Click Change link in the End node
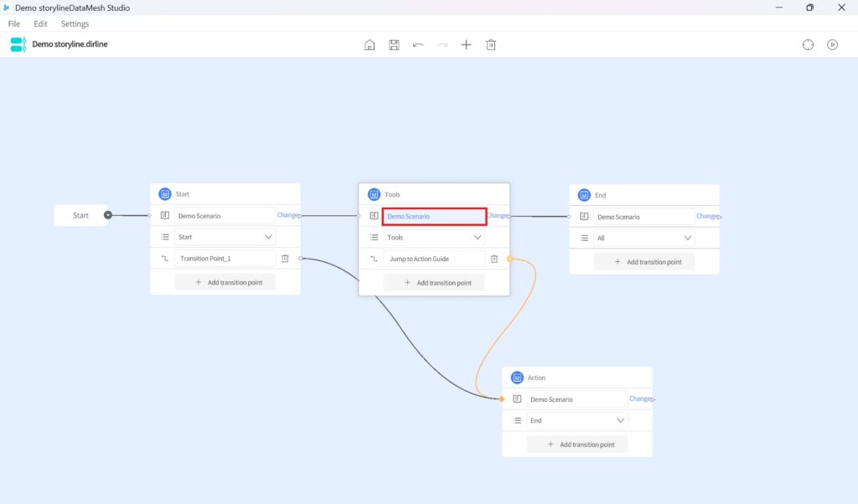 click(x=708, y=217)
